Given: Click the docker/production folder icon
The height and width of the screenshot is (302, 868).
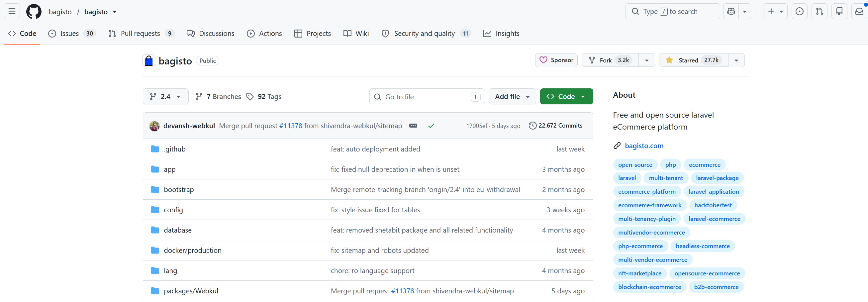Looking at the screenshot, I should [x=155, y=250].
